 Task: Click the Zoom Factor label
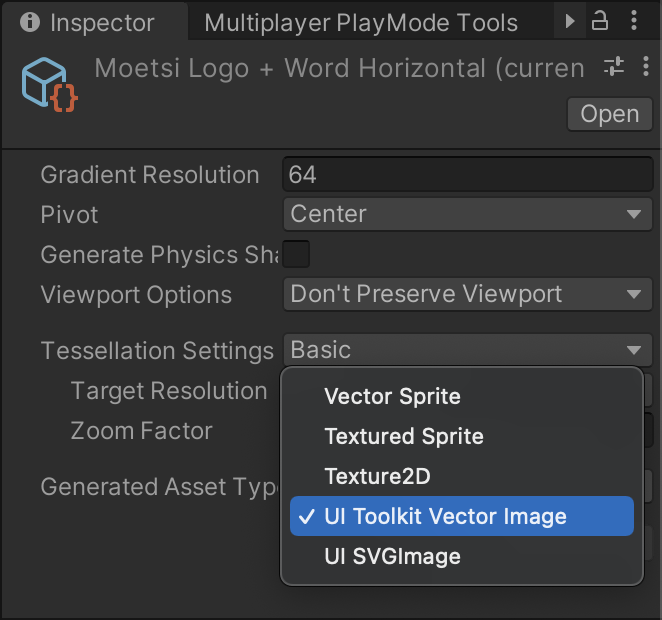141,431
